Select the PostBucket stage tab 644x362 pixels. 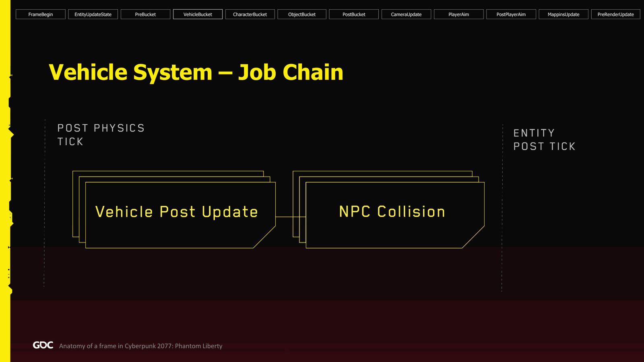354,14
